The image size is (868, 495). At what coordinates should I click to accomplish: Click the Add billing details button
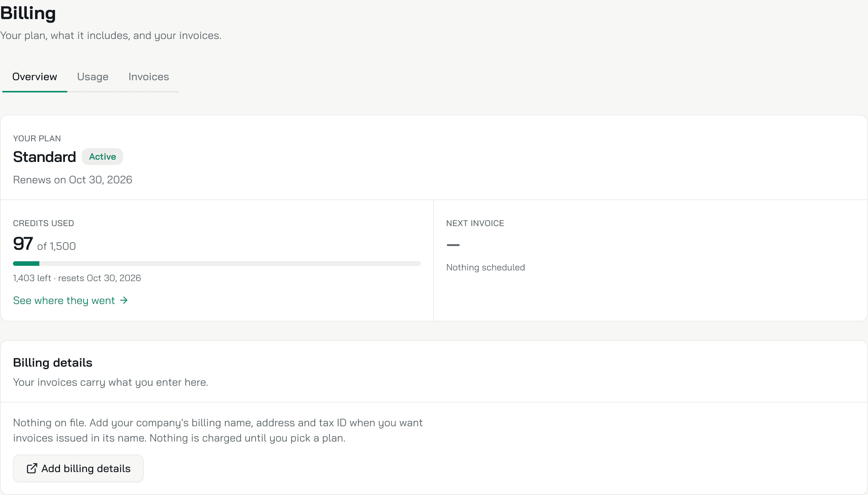pyautogui.click(x=78, y=468)
